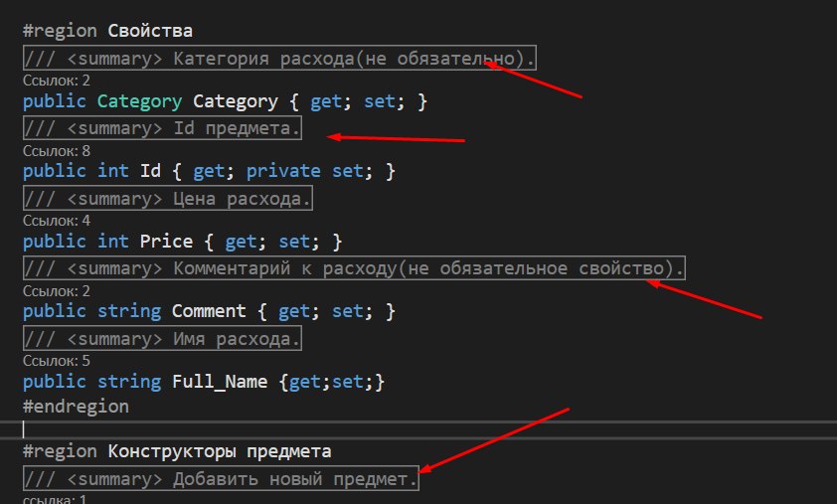Open CodeLens 'Ссылок: 2' above Category property
The height and width of the screenshot is (504, 837).
56,81
